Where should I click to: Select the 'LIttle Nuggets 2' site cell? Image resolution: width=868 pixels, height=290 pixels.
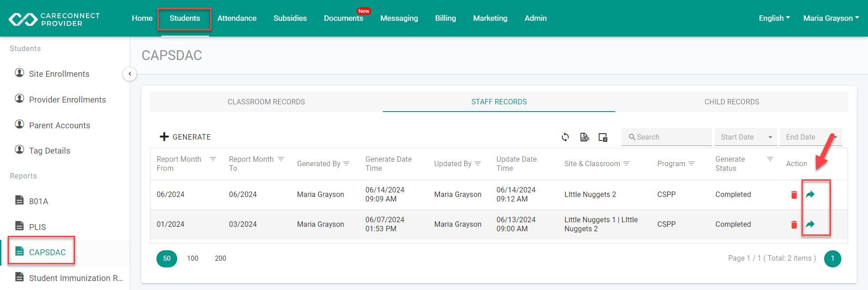point(590,195)
